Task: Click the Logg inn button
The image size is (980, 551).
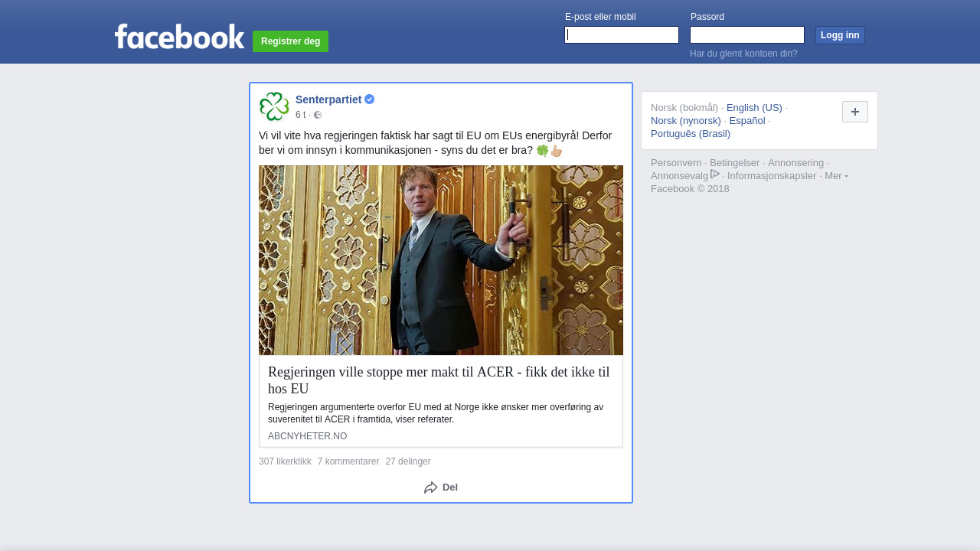Action: click(840, 35)
